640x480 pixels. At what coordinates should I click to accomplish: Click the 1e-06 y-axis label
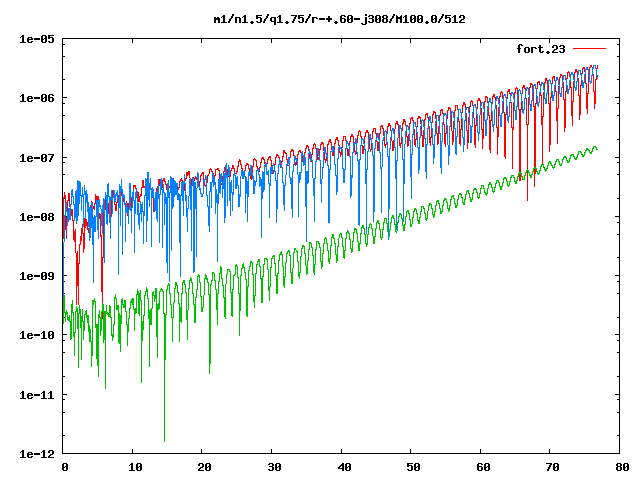click(37, 98)
